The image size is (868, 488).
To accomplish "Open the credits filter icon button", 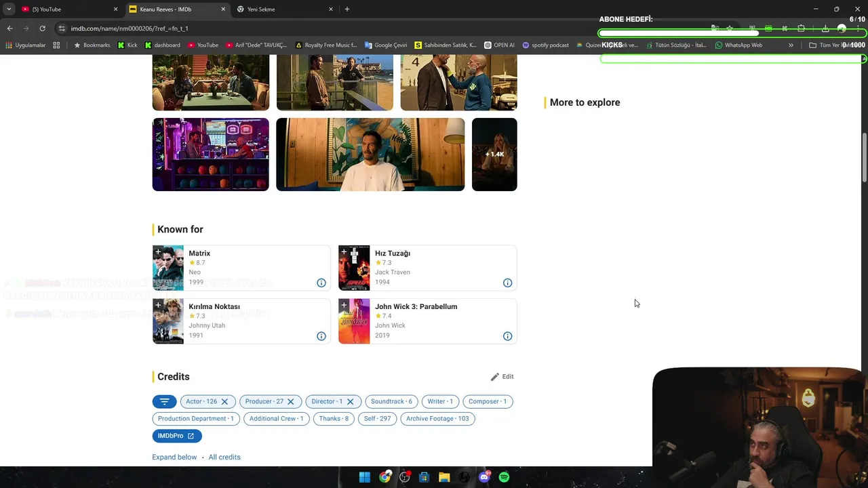I will pyautogui.click(x=164, y=402).
